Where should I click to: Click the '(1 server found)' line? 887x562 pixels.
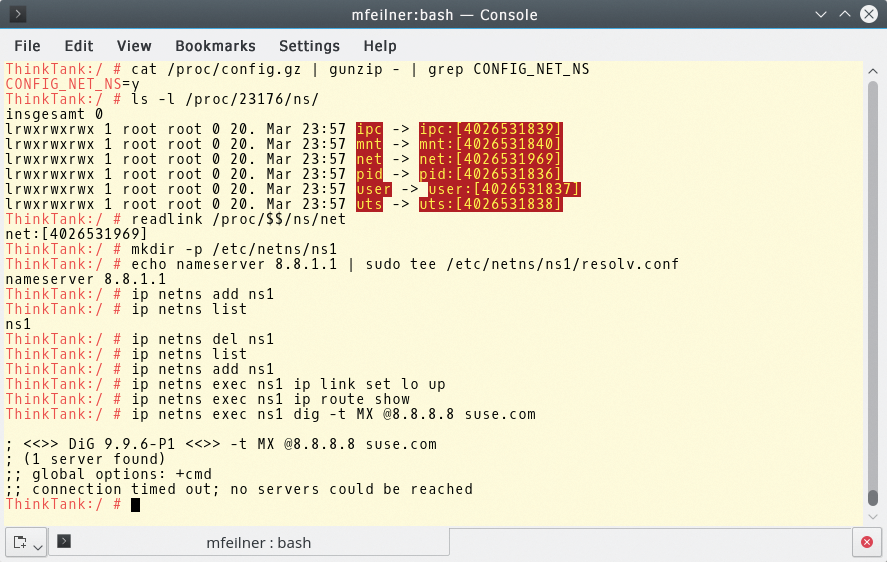click(85, 459)
